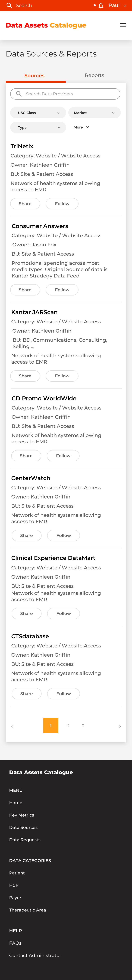The height and width of the screenshot is (980, 132).
Task: Open Contact Administrator help link
Action: (35, 955)
